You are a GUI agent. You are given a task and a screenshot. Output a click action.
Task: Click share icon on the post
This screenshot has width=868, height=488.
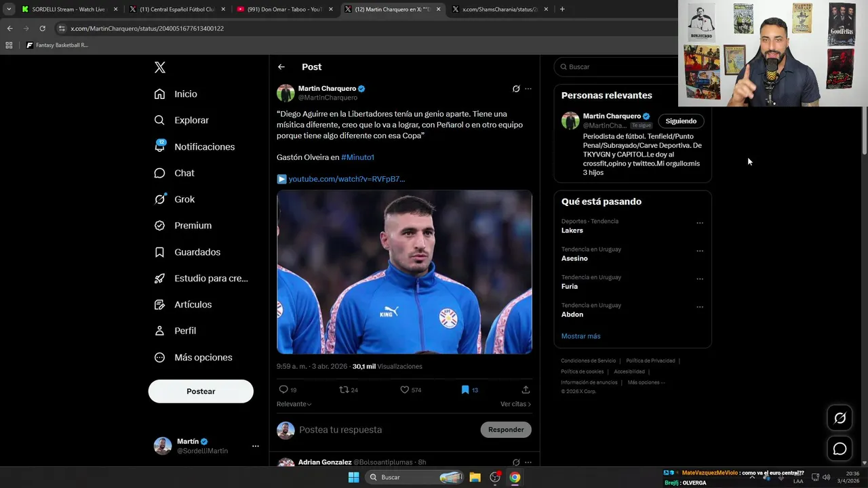[526, 390]
